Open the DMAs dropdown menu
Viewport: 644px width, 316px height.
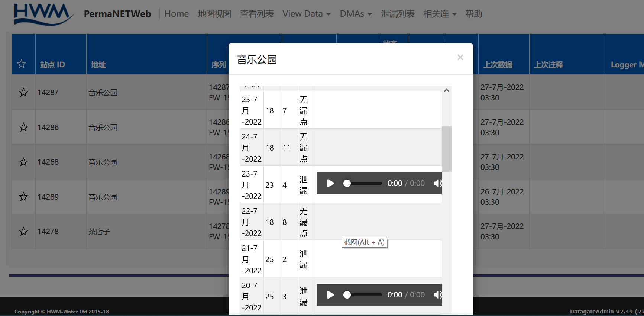[x=355, y=14]
